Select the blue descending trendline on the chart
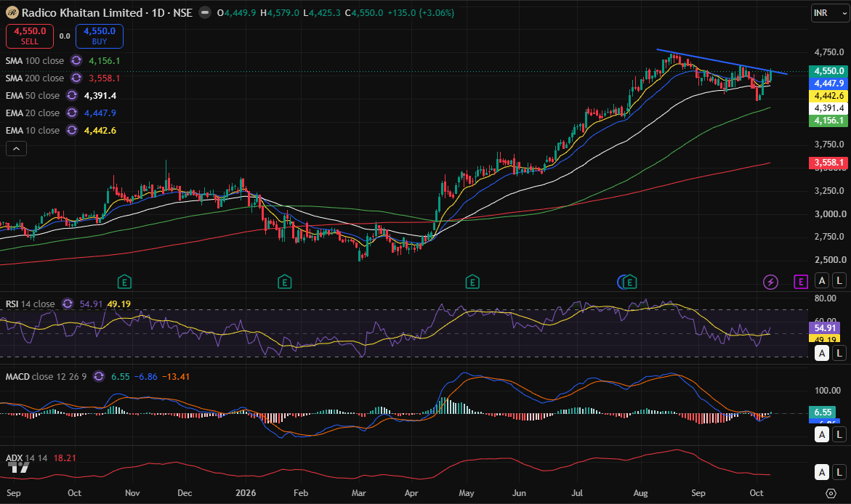851x504 pixels. (x=722, y=61)
